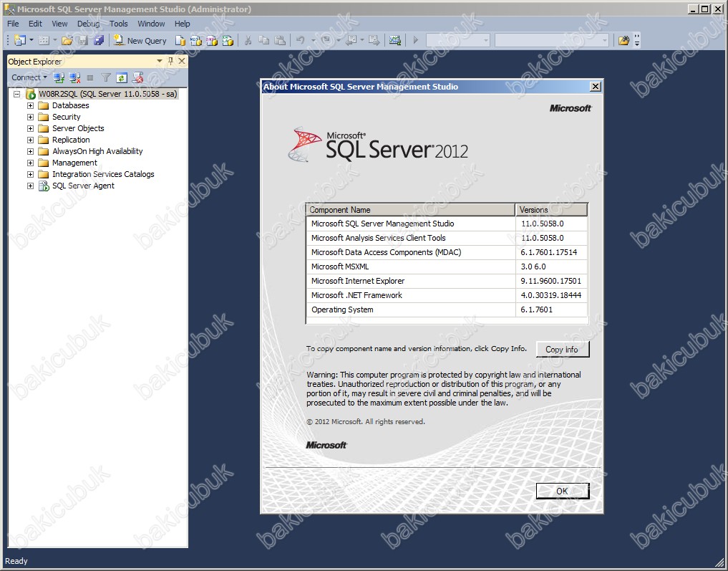
Task: Click the Versions column header
Action: click(x=552, y=209)
